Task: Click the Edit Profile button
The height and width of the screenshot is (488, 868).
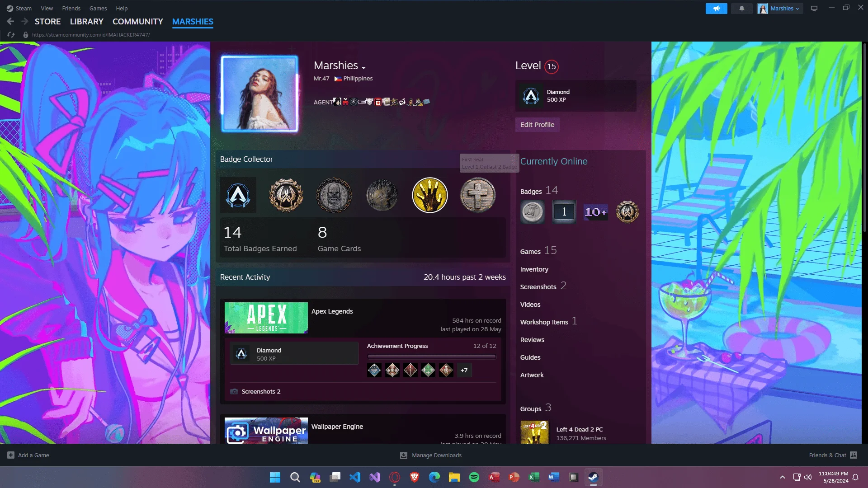Action: (537, 125)
